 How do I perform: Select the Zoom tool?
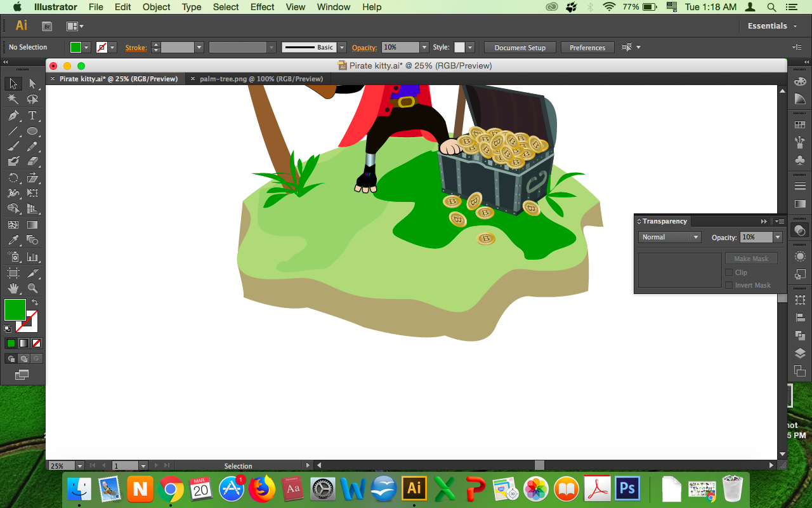[x=32, y=288]
